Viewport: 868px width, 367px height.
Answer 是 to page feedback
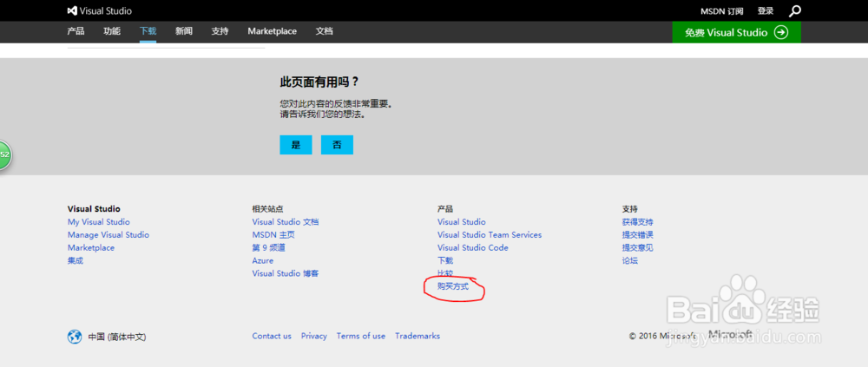tap(296, 145)
